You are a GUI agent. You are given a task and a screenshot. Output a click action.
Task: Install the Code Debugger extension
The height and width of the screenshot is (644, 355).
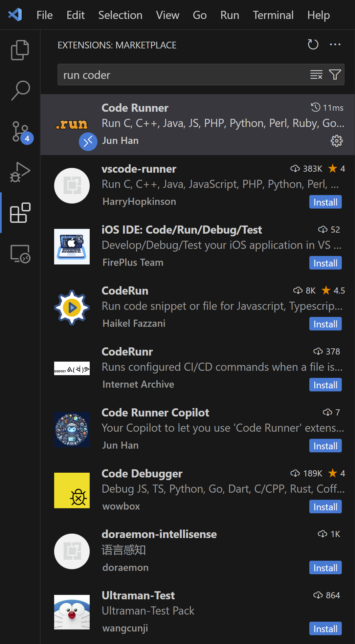point(325,507)
